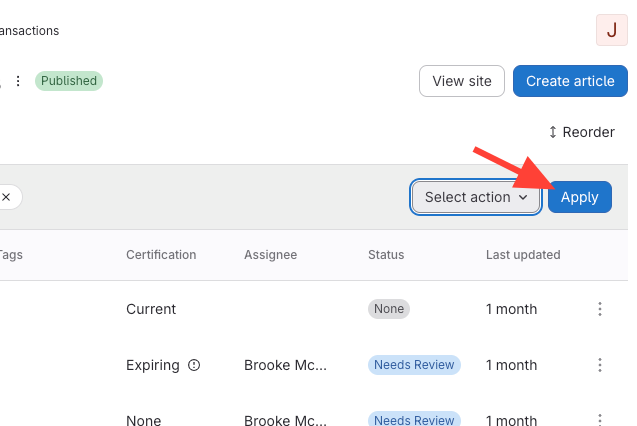Click the Create article button
This screenshot has width=637, height=426.
(570, 81)
